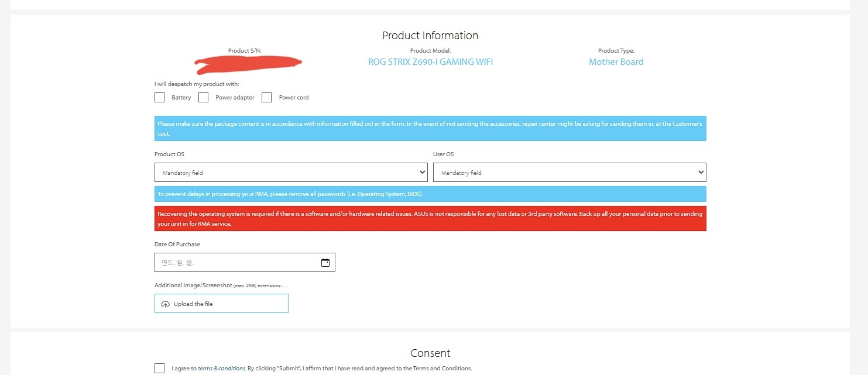
Task: Click the Date Of Purchase input field
Action: tap(245, 263)
